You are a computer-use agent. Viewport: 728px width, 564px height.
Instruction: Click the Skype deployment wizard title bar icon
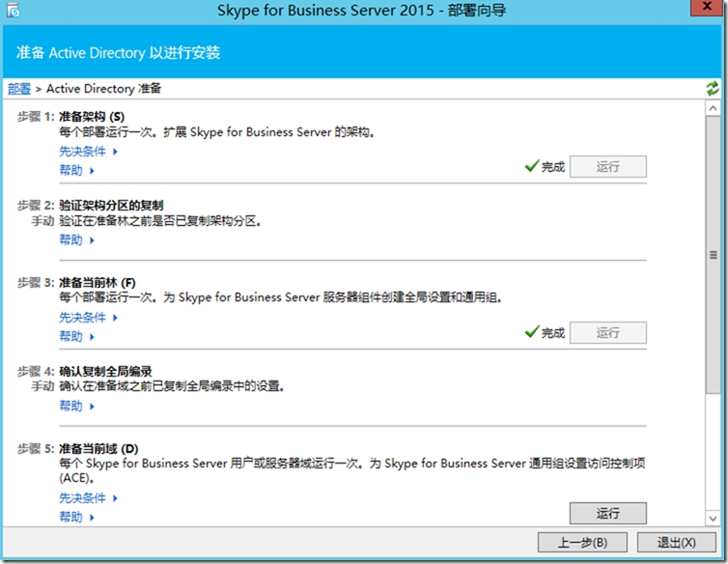13,10
